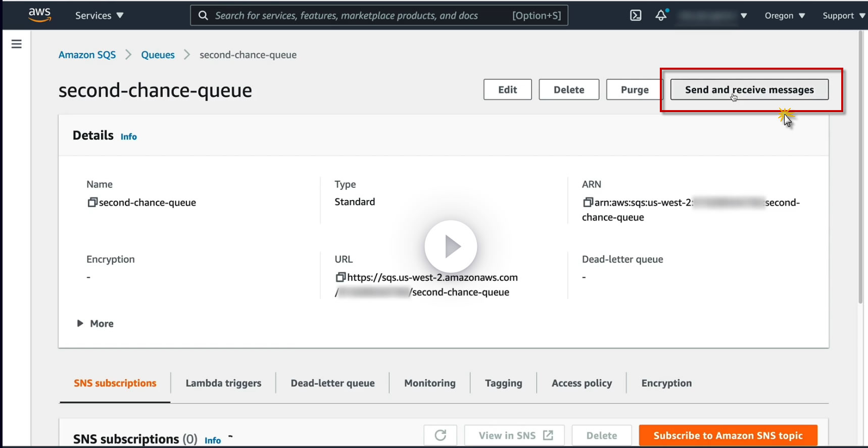Open the Encryption tab

[666, 383]
